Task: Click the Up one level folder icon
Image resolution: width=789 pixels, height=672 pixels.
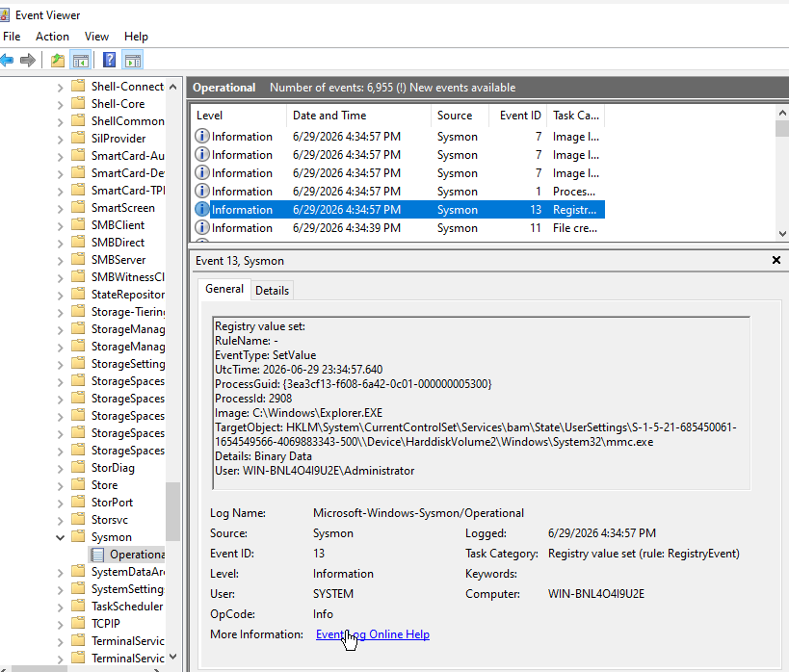Action: tap(58, 61)
